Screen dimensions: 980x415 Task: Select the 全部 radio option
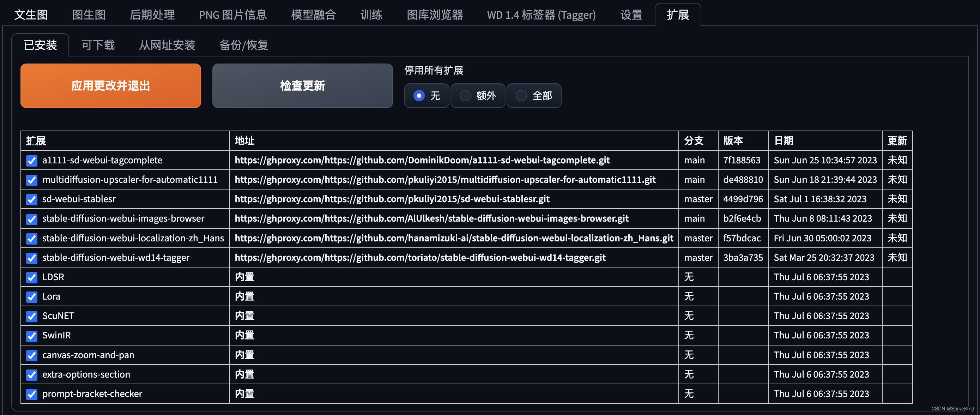[x=521, y=96]
